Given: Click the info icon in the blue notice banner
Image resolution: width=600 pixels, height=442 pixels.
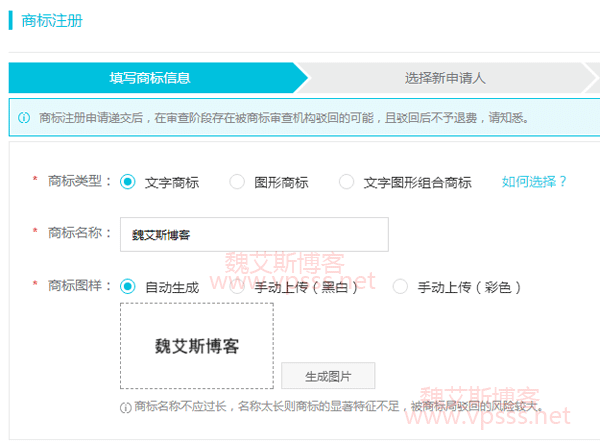Looking at the screenshot, I should 24,117.
